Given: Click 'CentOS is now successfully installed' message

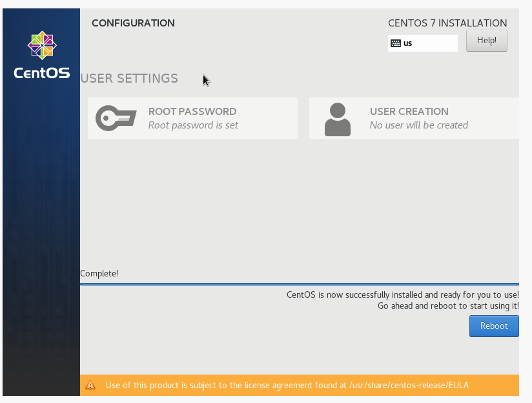Looking at the screenshot, I should click(x=403, y=294).
